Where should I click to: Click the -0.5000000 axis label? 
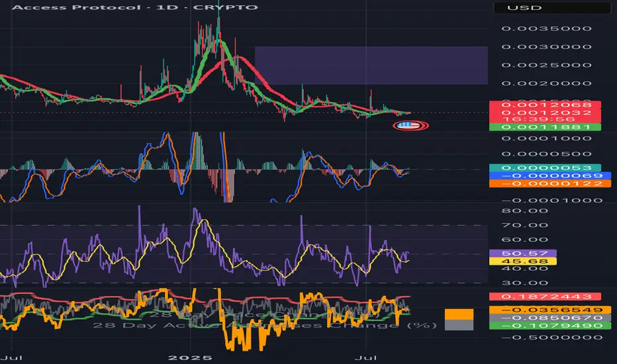pyautogui.click(x=552, y=338)
